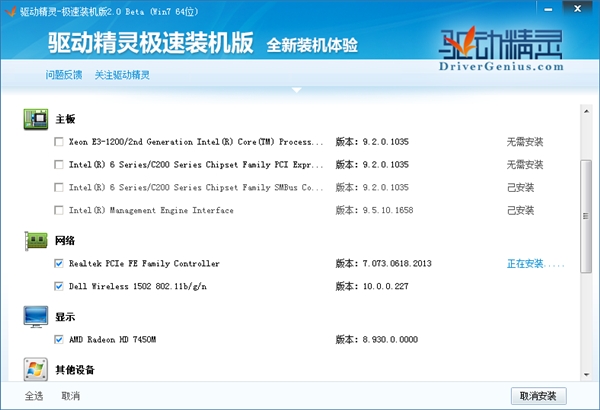
Task: Select the 网络 section heading
Action: [65, 241]
